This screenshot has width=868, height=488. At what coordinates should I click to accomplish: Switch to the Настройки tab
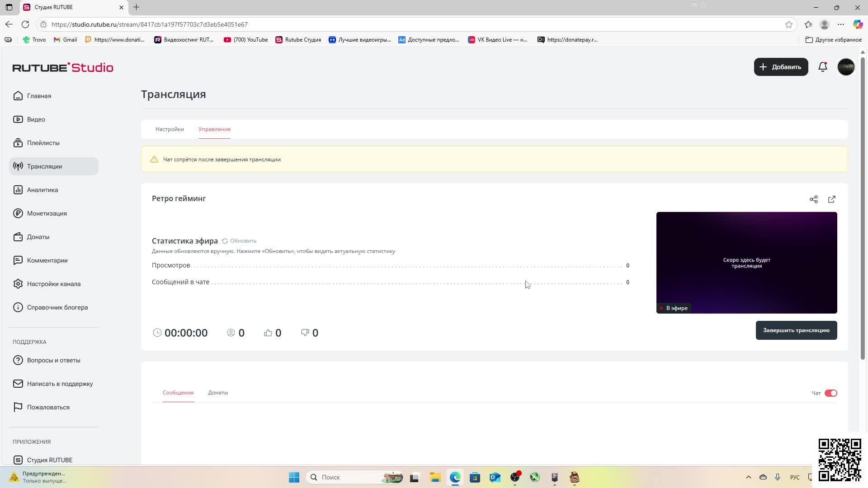[170, 129]
